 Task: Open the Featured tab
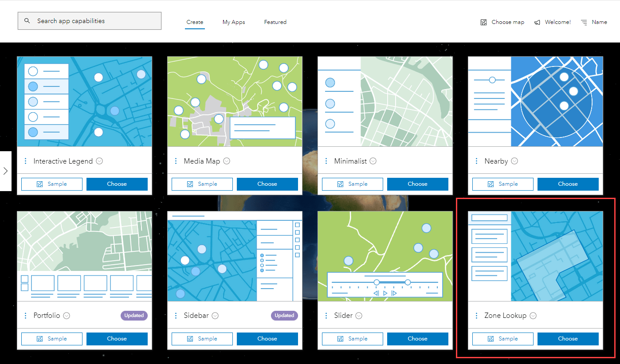[275, 22]
